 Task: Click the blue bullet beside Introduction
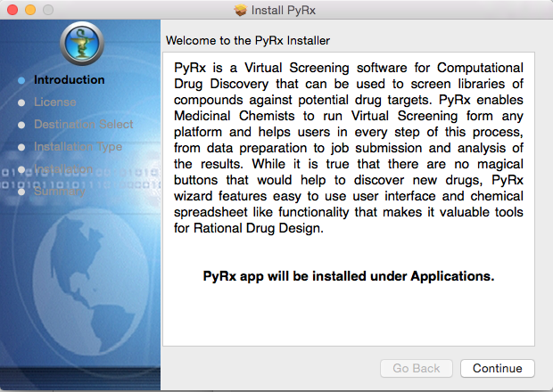(21, 81)
